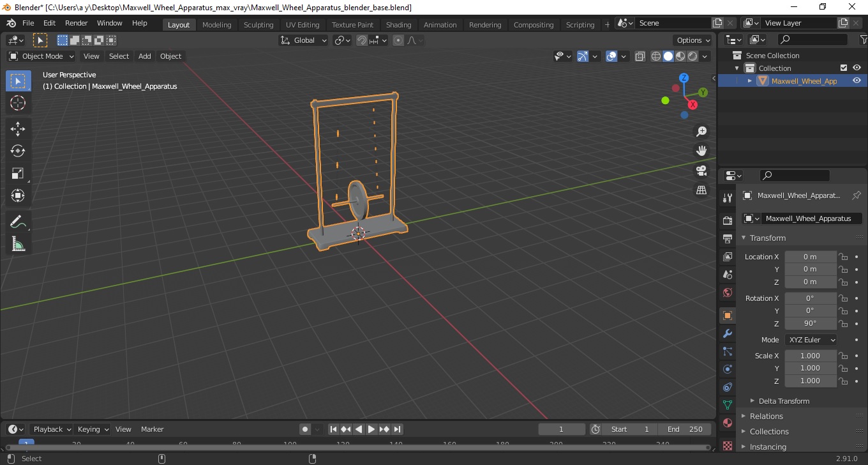Choose the Scale tool
Viewport: 868px width, 465px height.
click(x=18, y=173)
